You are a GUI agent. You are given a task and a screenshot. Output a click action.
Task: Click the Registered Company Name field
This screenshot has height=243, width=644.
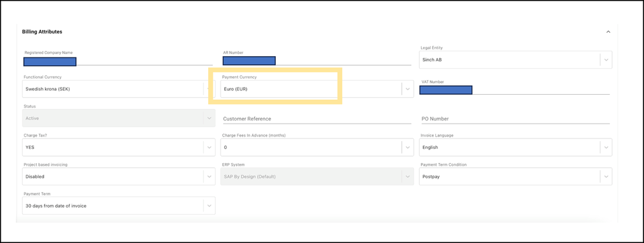tap(118, 62)
